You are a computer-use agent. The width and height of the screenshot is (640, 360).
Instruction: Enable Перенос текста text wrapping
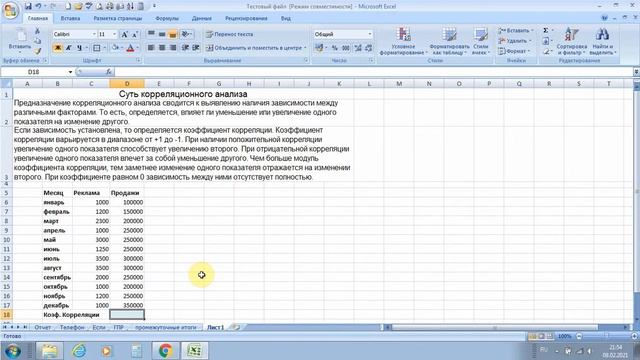coord(229,34)
